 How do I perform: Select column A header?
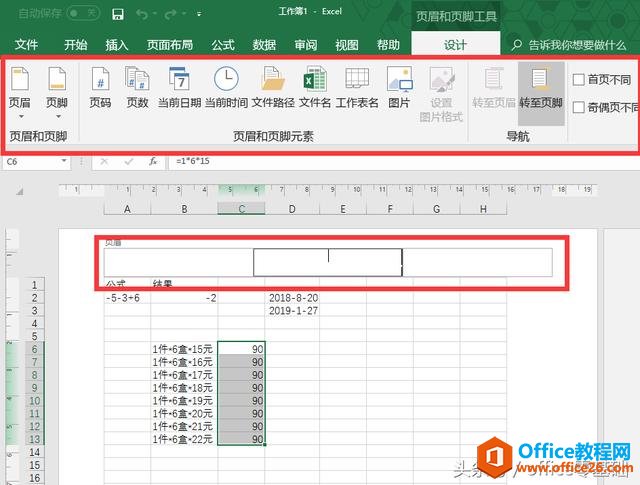[x=127, y=209]
